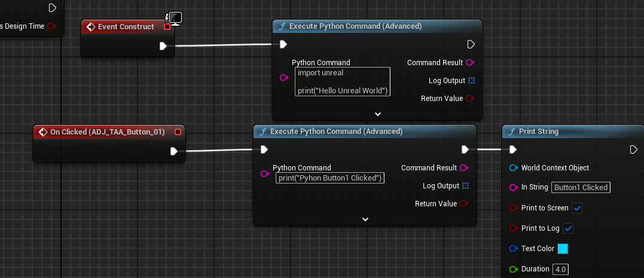Click the Is Design Time boolean pin

tap(51, 26)
